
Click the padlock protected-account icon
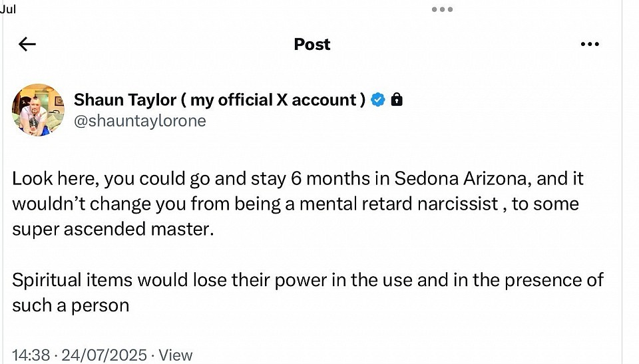click(x=397, y=100)
